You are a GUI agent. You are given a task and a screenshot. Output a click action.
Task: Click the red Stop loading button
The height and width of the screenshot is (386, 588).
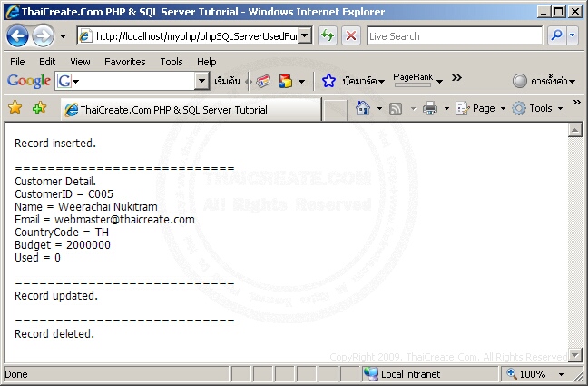click(x=350, y=36)
